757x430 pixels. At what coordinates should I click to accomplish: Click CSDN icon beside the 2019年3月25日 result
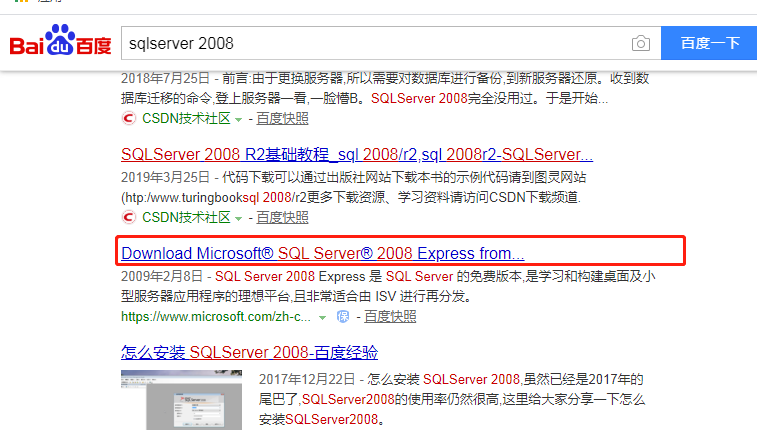tap(128, 217)
